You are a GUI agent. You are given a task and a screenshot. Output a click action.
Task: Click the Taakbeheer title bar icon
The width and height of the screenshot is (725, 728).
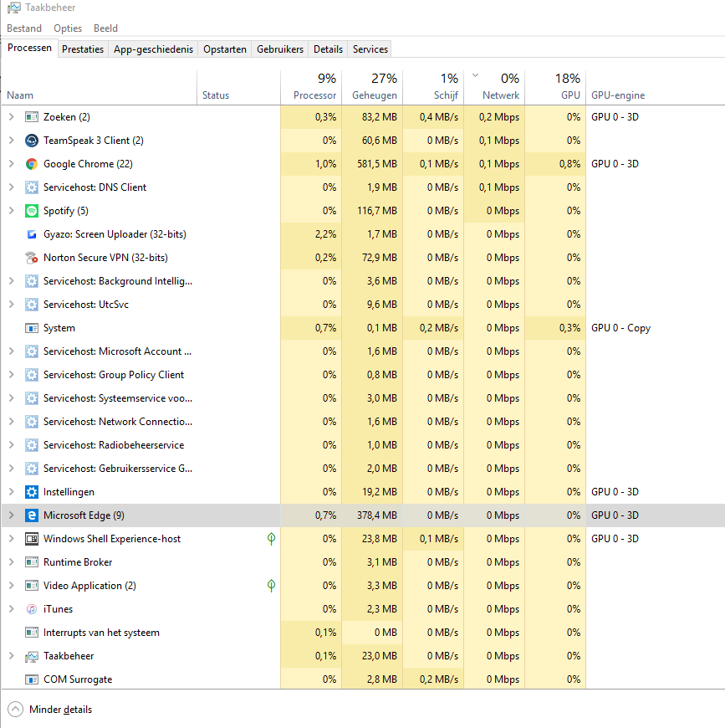click(x=14, y=8)
